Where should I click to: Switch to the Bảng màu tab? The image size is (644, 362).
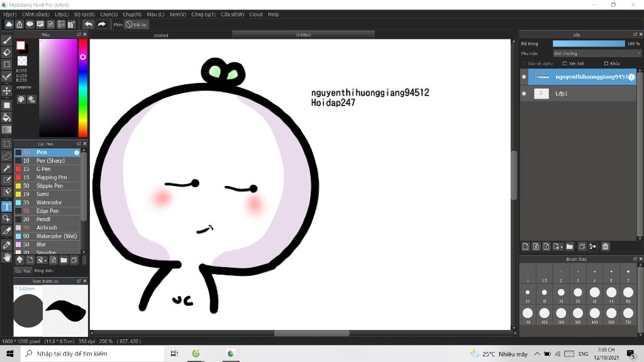click(x=44, y=271)
